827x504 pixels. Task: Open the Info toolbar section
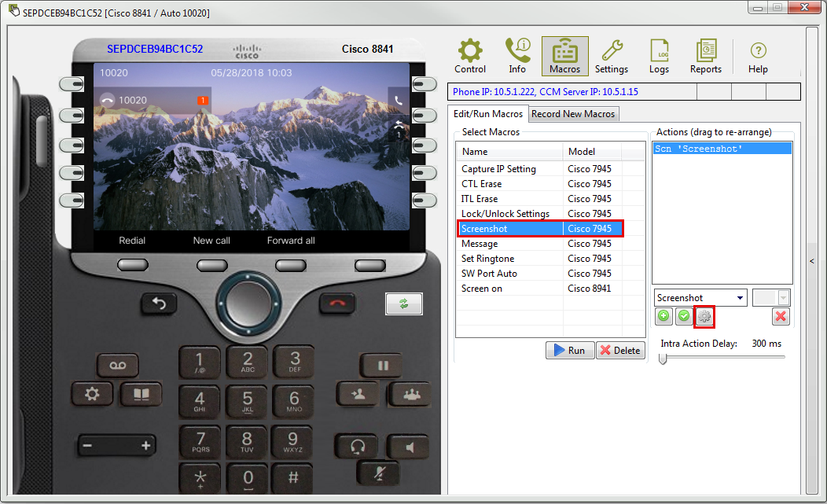[517, 57]
